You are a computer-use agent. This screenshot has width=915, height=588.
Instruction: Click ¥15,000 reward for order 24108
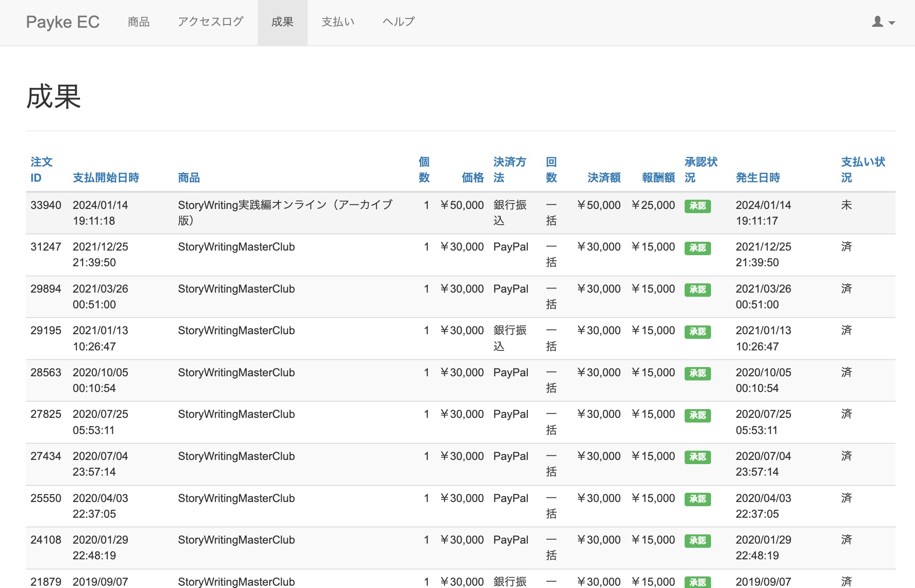coord(653,540)
